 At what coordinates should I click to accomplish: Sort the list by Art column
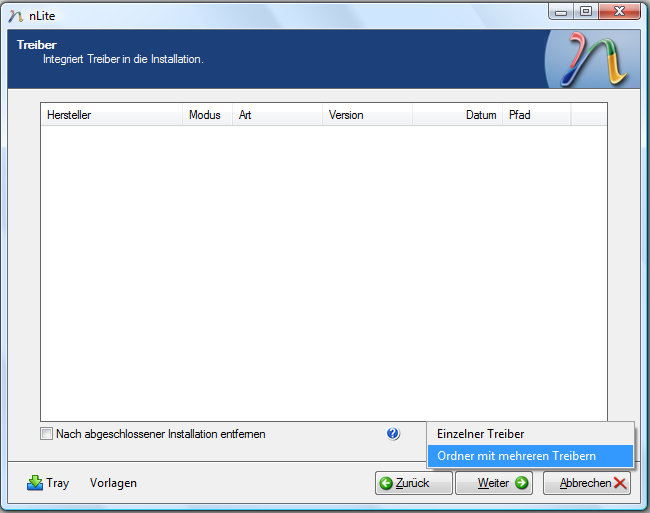pyautogui.click(x=277, y=115)
